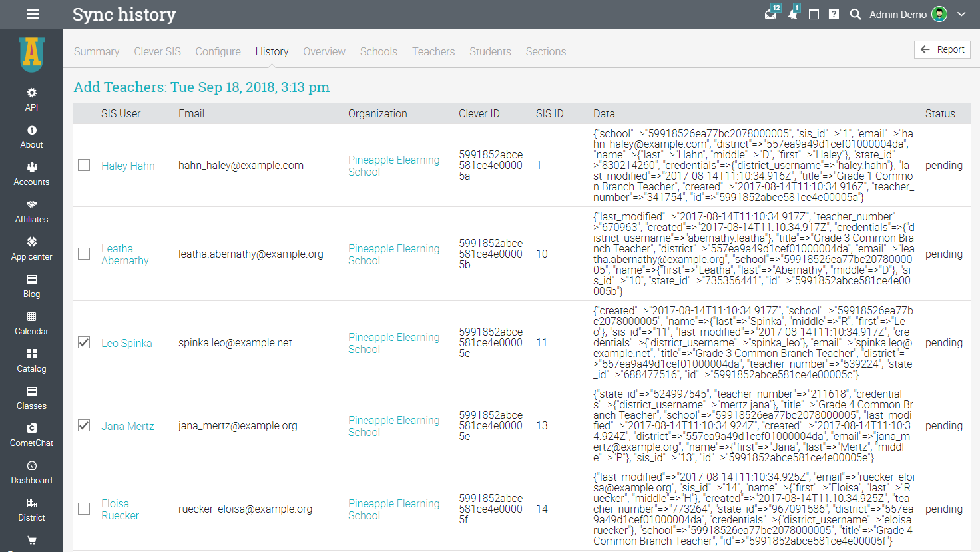The height and width of the screenshot is (552, 980).
Task: Open the calendar grid icon in header
Action: click(814, 14)
